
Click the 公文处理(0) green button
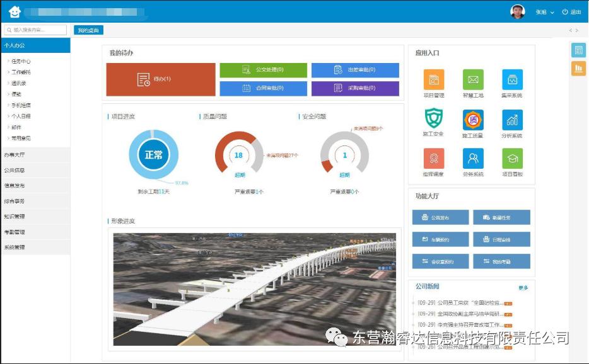263,70
